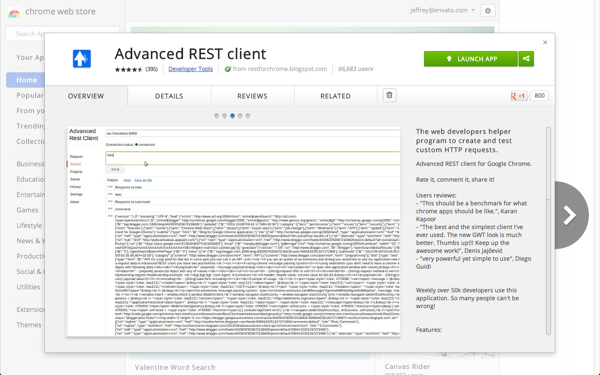This screenshot has height=375, width=600.
Task: Launch the Advanced REST client app
Action: point(471,59)
